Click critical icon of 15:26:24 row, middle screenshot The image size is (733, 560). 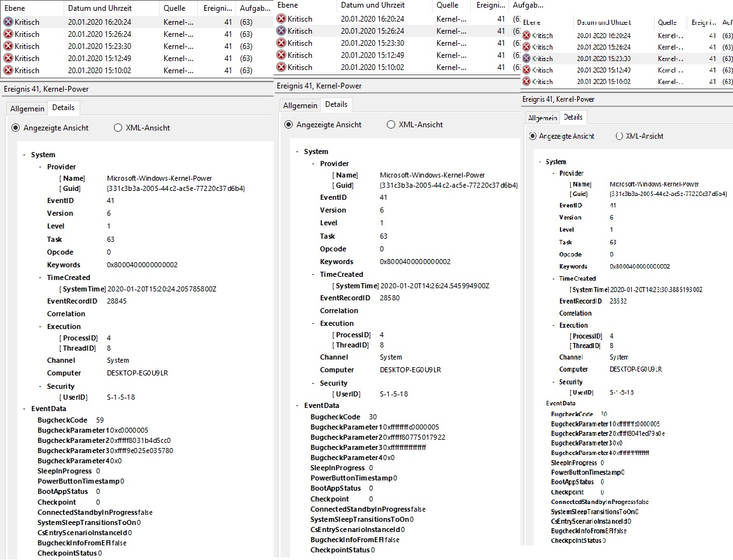click(x=281, y=31)
